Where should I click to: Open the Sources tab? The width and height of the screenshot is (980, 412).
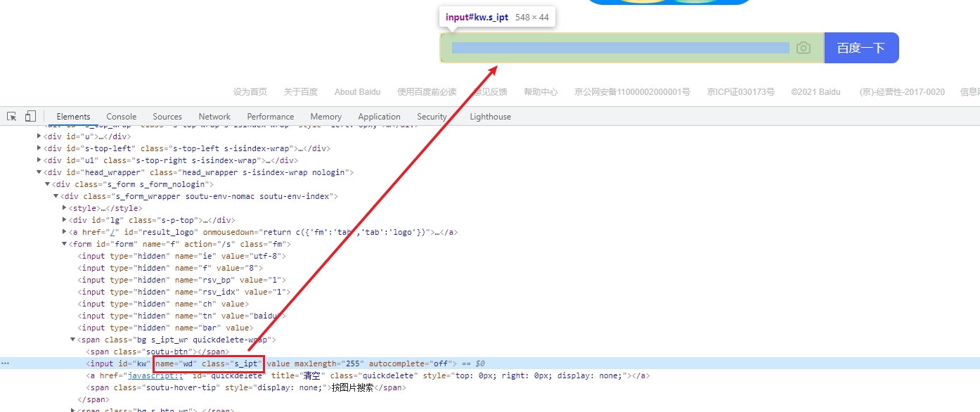[167, 117]
